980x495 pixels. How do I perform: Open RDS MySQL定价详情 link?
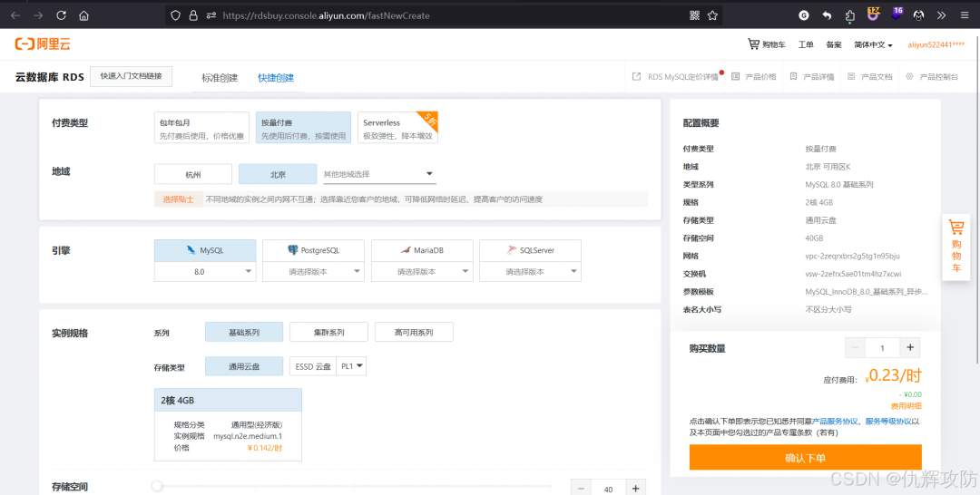pyautogui.click(x=676, y=77)
